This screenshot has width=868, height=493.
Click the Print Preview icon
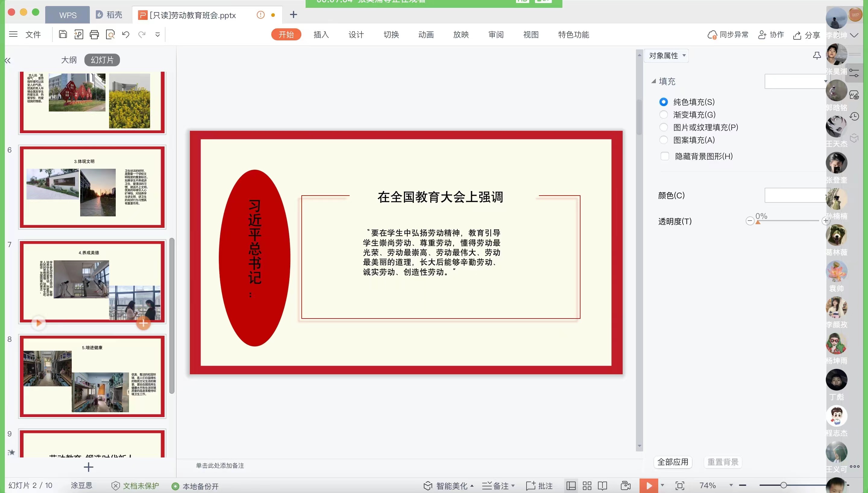(110, 35)
